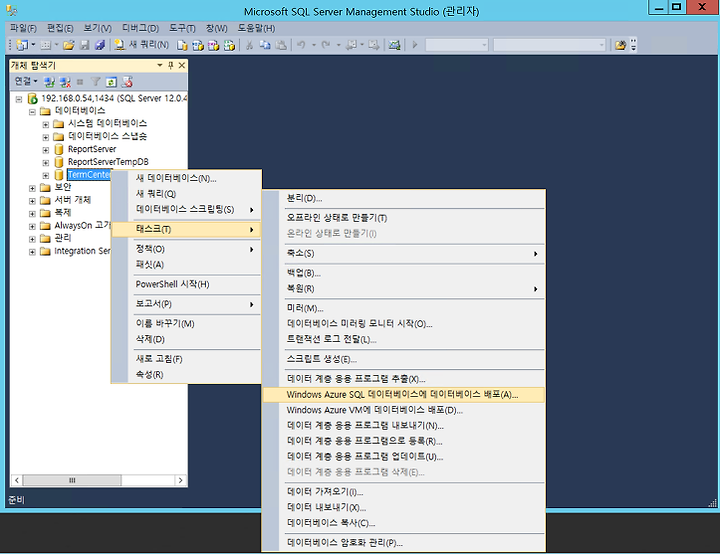
Task: Expand the 보안 folder
Action: click(32, 188)
